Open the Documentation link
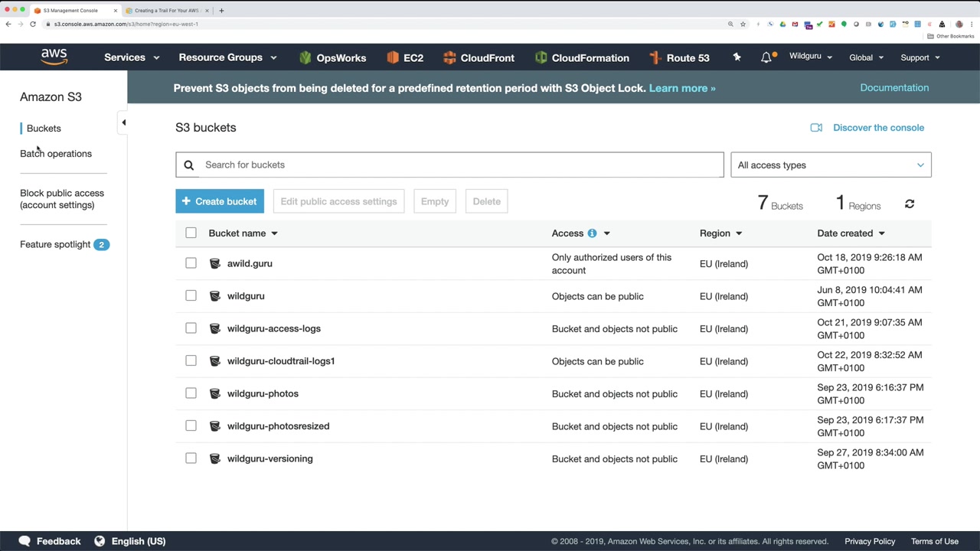The width and height of the screenshot is (980, 551). pos(894,87)
